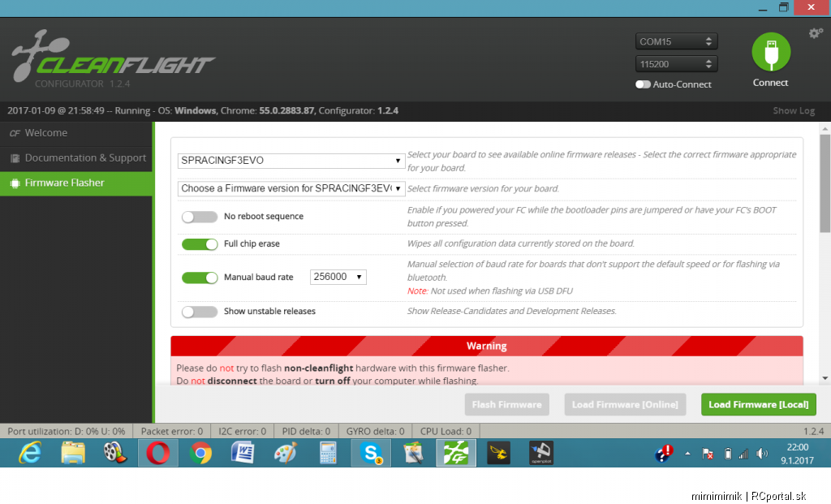Open the Snipping Tool taskbar icon
831x504 pixels.
(413, 453)
